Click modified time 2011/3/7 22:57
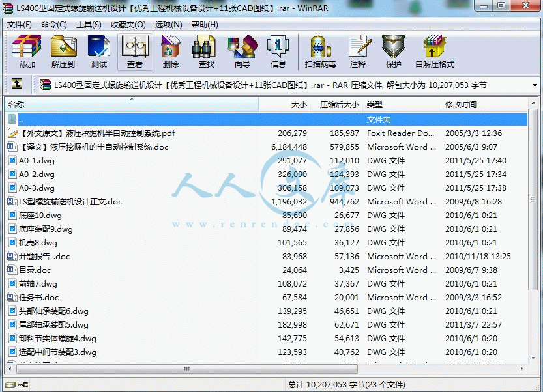The image size is (543, 392). pos(473,324)
